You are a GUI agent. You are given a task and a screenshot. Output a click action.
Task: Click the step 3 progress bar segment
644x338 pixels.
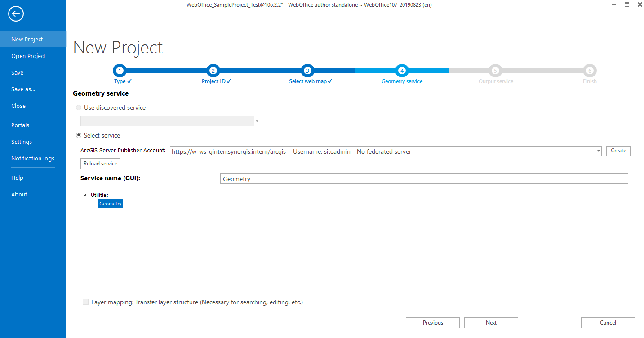point(337,71)
